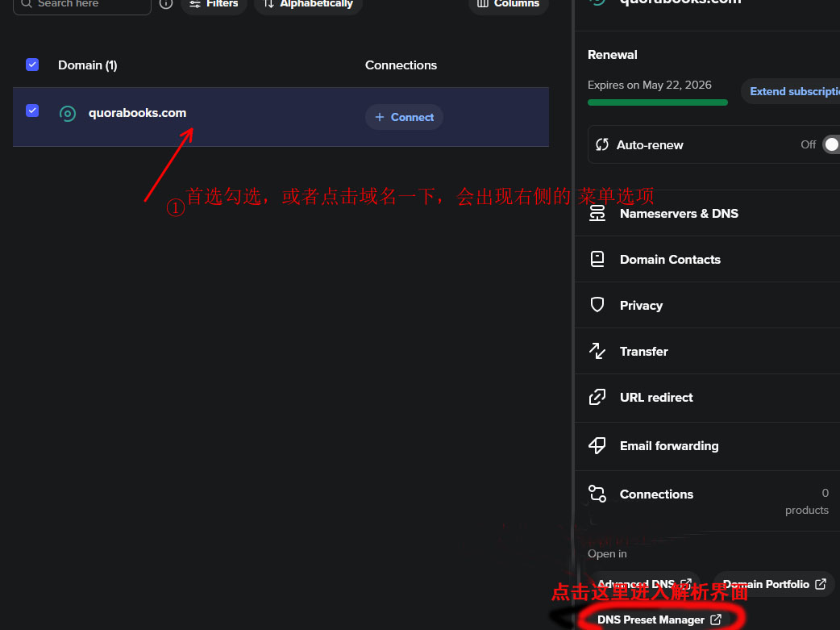The height and width of the screenshot is (630, 840).
Task: Click Extend subscription button
Action: (x=794, y=91)
